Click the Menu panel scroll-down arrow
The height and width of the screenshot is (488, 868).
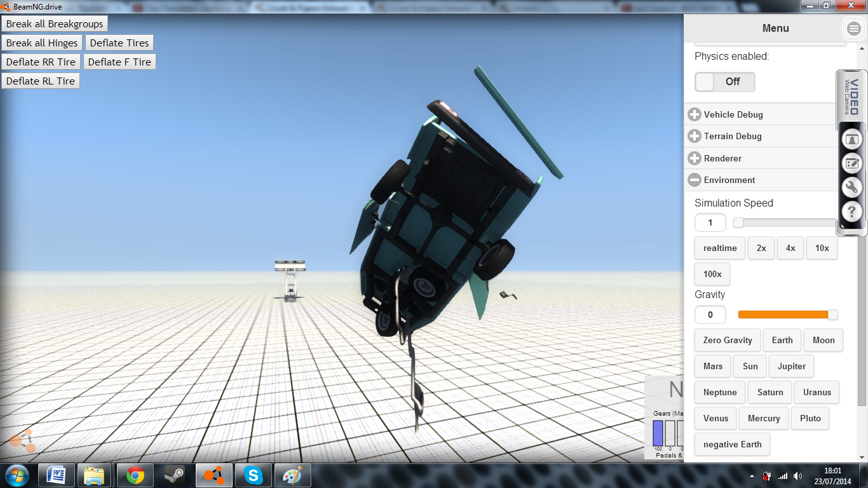pyautogui.click(x=862, y=457)
